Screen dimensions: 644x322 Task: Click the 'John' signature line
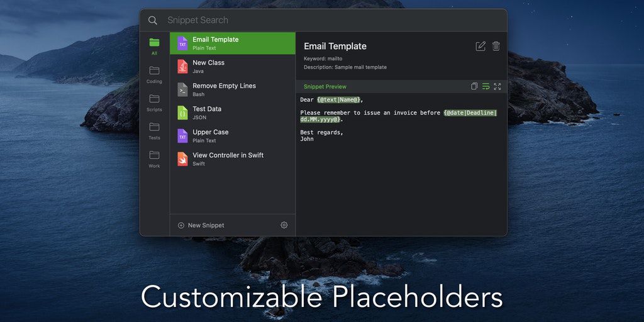pos(307,139)
